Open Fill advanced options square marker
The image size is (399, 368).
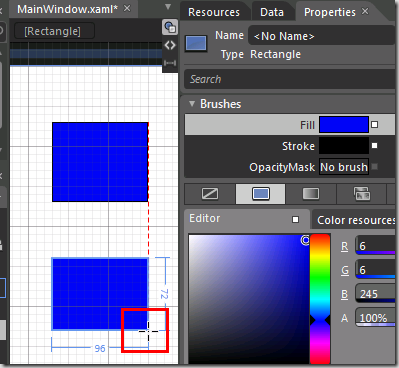point(375,125)
